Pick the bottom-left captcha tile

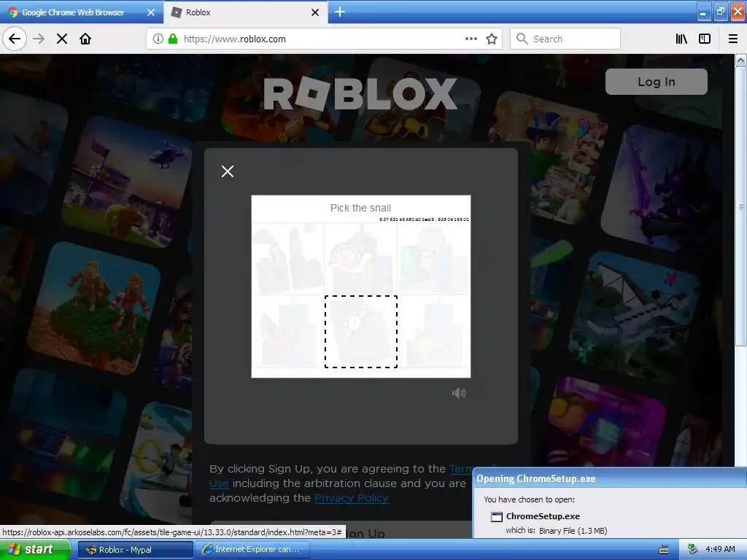(x=287, y=332)
